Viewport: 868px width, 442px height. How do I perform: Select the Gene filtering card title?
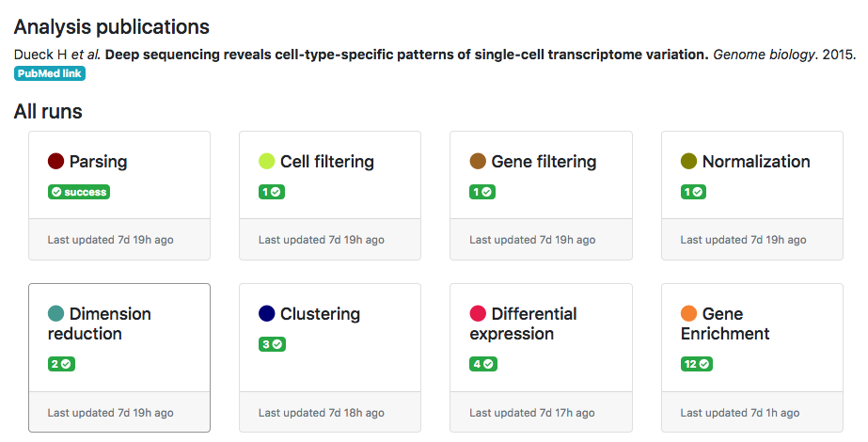tap(544, 162)
